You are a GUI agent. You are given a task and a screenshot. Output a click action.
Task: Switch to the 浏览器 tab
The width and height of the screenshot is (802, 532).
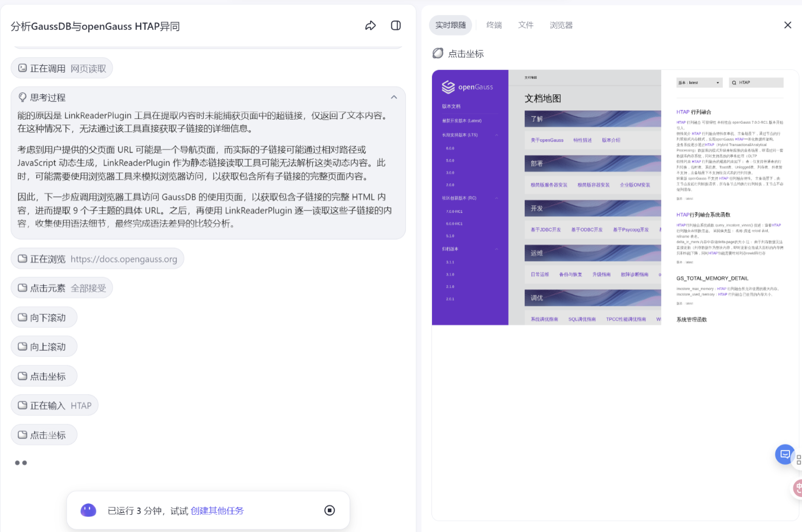click(x=561, y=25)
